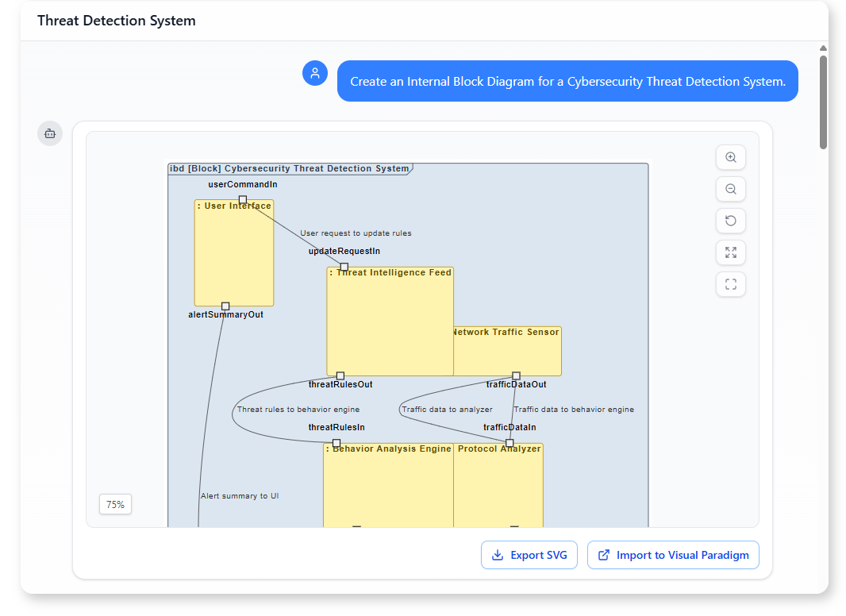Reset the diagram view with the rotate icon
The height and width of the screenshot is (616, 846).
pyautogui.click(x=730, y=221)
